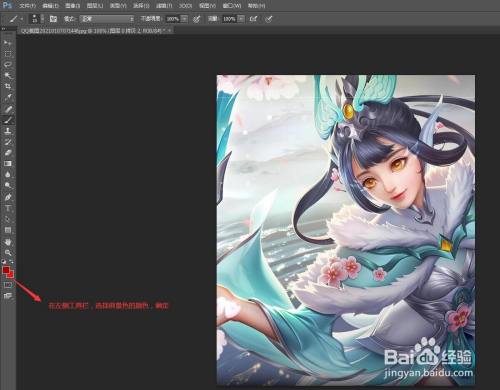Select the Blur tool
This screenshot has height=390, width=500.
[8, 175]
